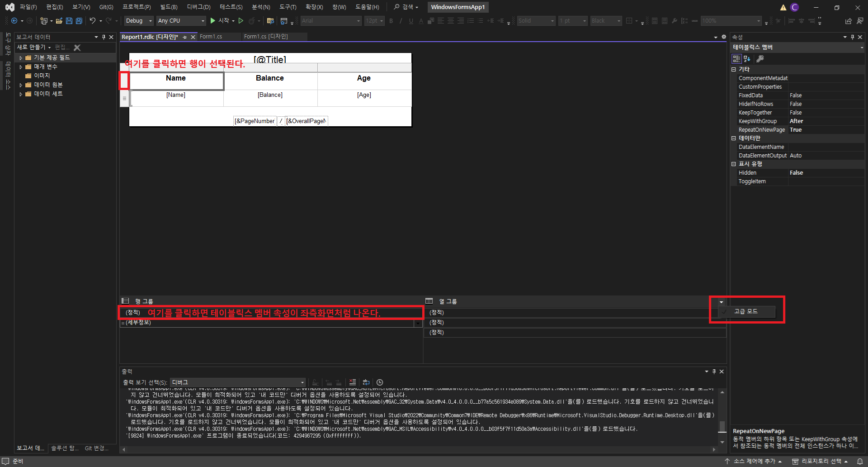The image size is (868, 467).
Task: Toggle the 고급 모드 advanced mode option
Action: [x=746, y=311]
